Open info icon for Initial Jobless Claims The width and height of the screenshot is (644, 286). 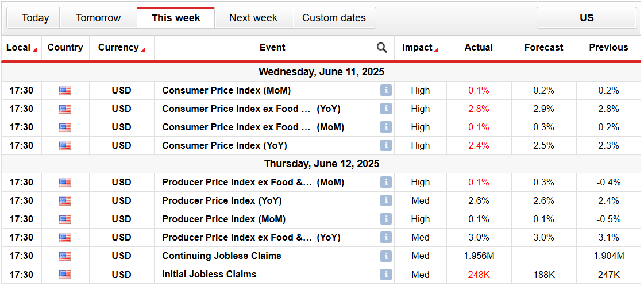(385, 274)
